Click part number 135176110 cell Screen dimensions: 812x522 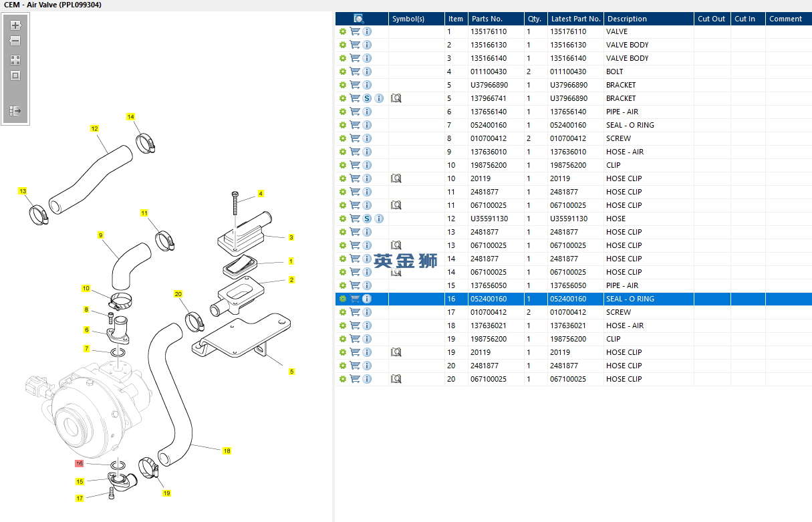489,31
